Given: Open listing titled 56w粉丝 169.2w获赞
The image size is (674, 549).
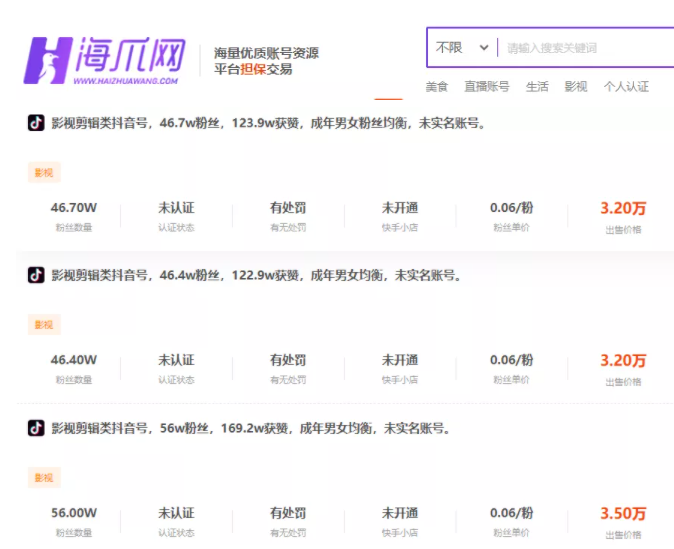Looking at the screenshot, I should tap(251, 428).
